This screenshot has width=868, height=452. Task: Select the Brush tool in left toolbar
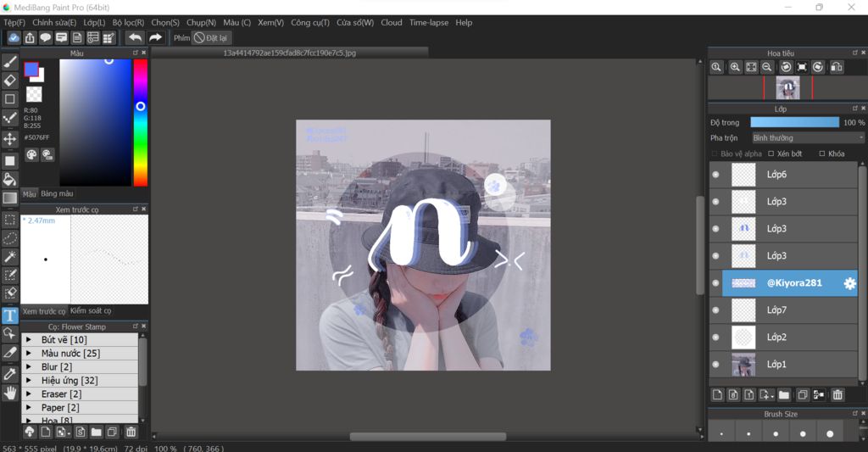pyautogui.click(x=10, y=62)
